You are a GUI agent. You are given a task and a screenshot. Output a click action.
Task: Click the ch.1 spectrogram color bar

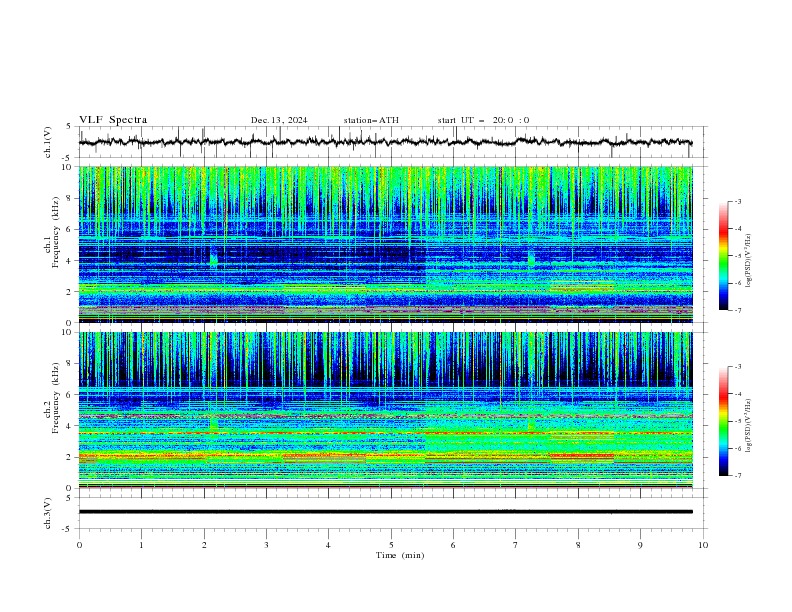tap(723, 256)
